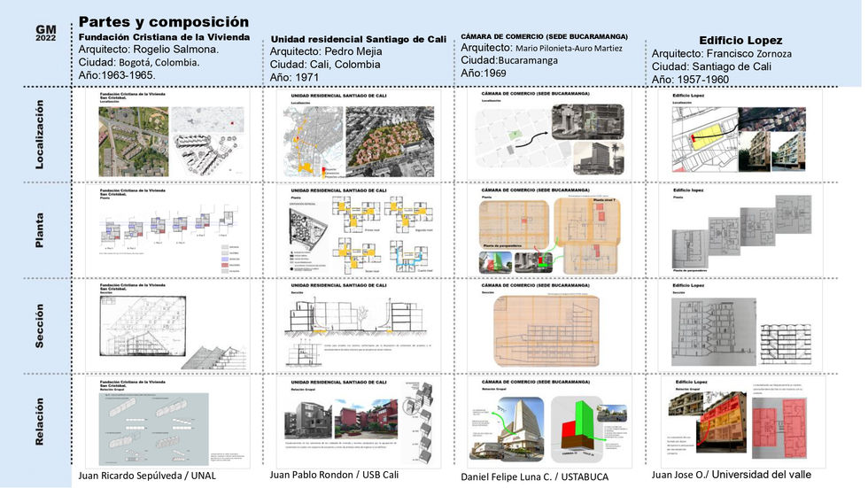This screenshot has width=868, height=488.
Task: Select 'Año:1969' text
Action: pyautogui.click(x=484, y=73)
